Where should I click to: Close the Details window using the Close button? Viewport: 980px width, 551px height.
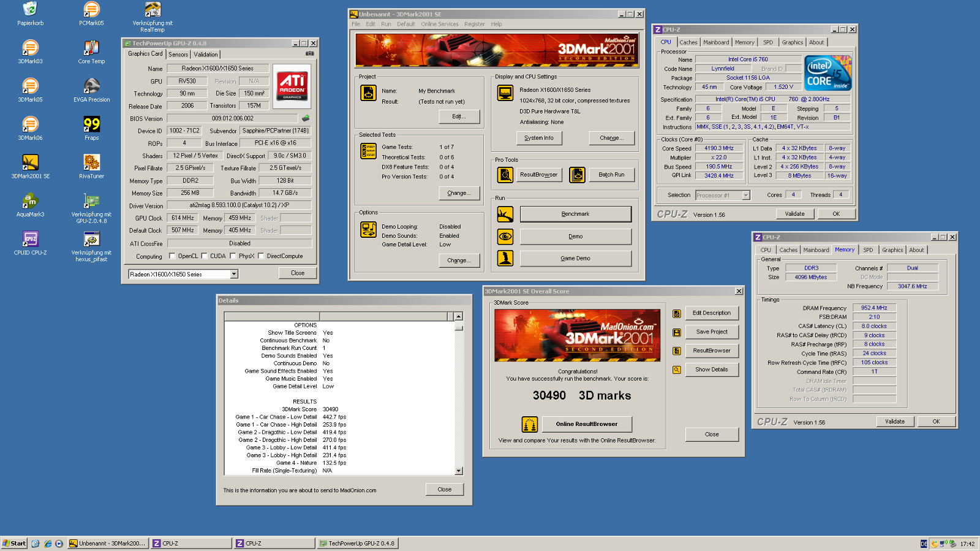(445, 490)
